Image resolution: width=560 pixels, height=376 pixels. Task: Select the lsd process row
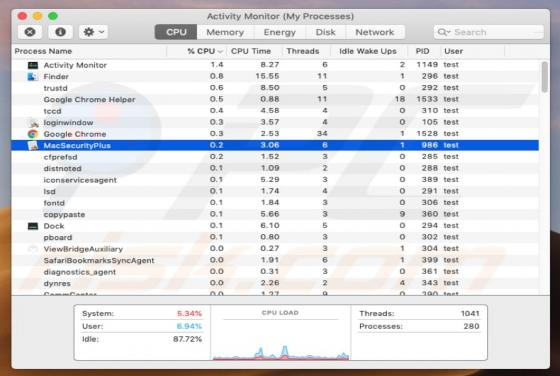275,191
